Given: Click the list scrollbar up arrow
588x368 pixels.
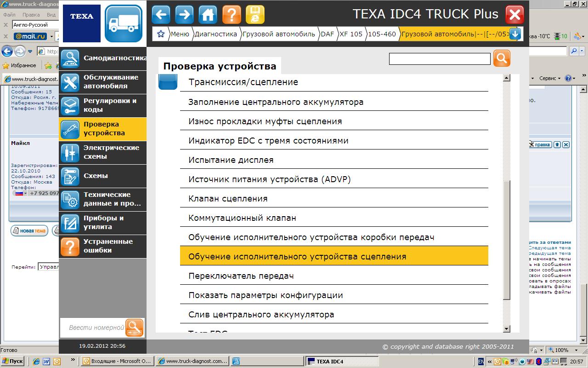Looking at the screenshot, I should pyautogui.click(x=507, y=78).
